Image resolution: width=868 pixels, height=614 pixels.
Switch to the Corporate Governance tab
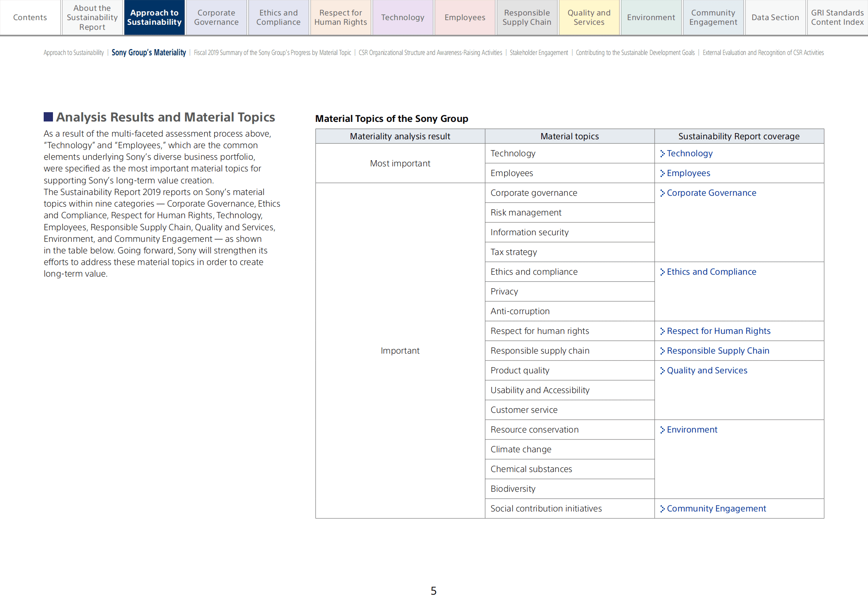pos(216,17)
